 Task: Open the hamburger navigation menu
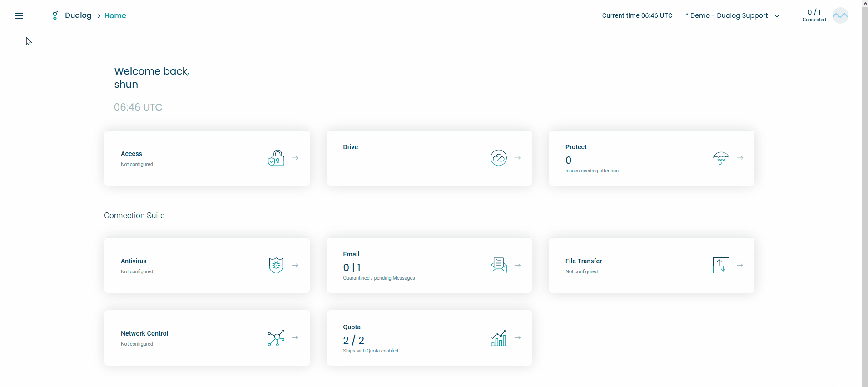(19, 16)
